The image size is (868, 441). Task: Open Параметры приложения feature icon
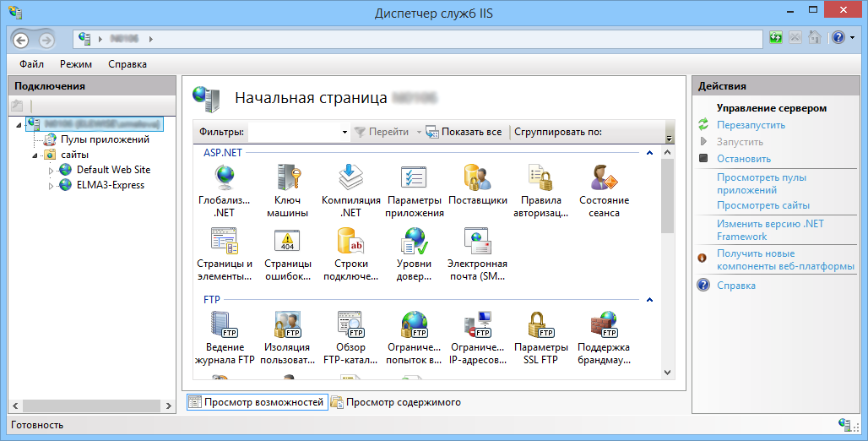click(415, 178)
